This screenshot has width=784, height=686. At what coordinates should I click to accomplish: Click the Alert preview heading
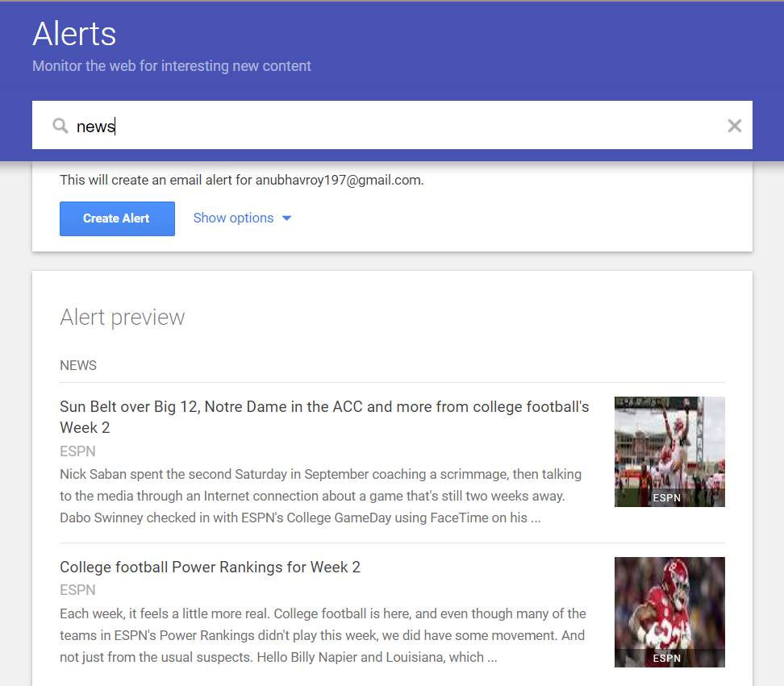[x=123, y=318]
